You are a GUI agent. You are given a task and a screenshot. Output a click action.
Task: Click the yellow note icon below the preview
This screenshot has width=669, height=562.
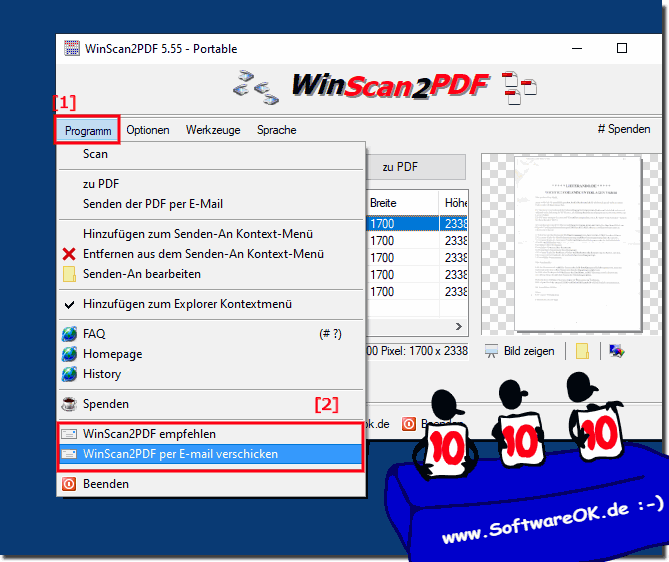tap(582, 351)
